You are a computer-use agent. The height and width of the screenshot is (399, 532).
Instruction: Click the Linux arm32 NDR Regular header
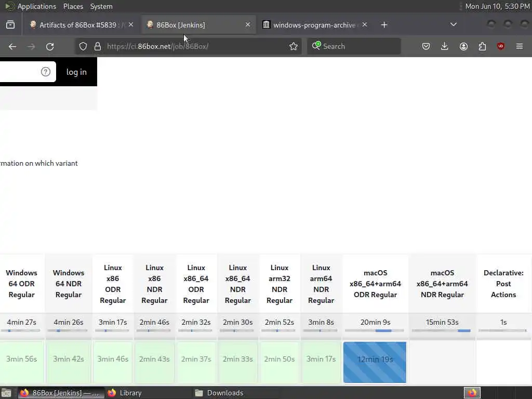(280, 284)
